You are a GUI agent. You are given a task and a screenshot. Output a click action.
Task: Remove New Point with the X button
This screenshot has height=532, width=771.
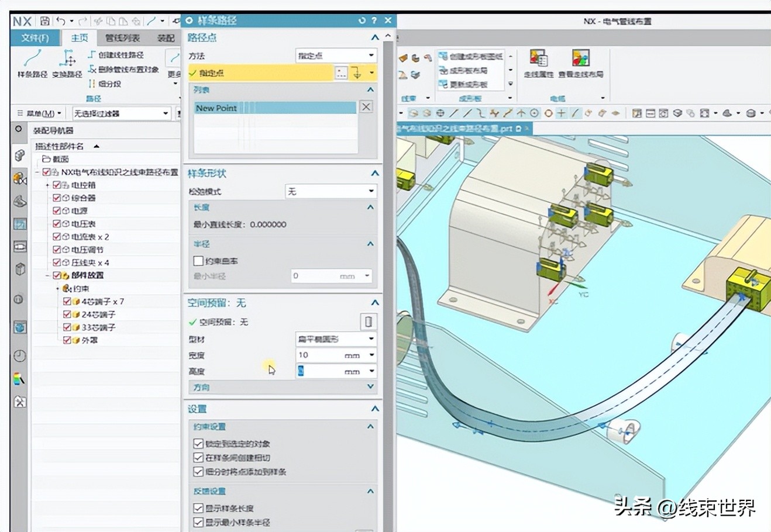366,107
